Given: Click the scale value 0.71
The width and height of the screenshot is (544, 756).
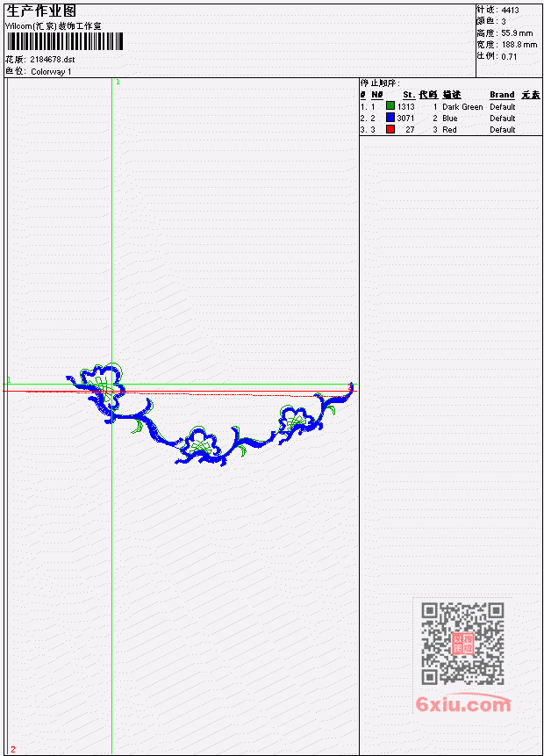Looking at the screenshot, I should tap(509, 56).
